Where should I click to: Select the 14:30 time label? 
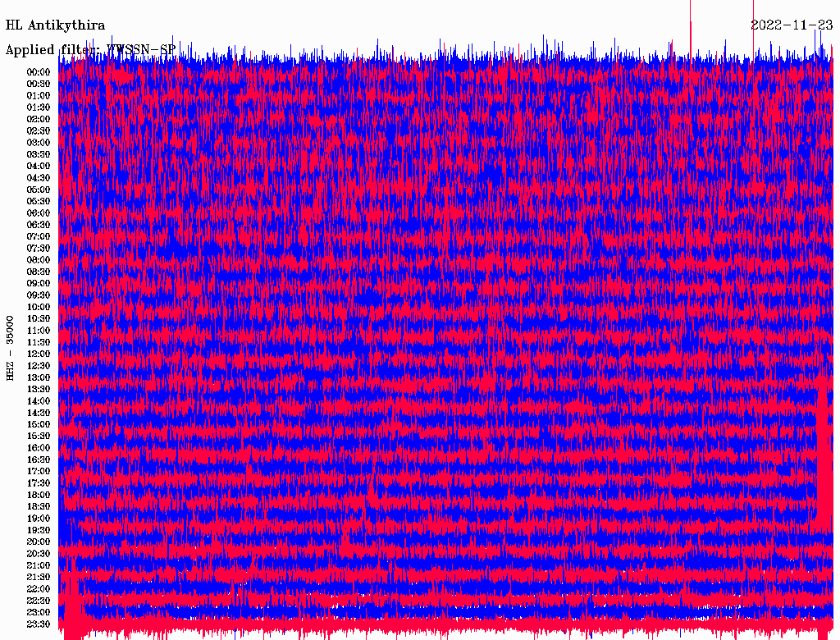coord(39,413)
